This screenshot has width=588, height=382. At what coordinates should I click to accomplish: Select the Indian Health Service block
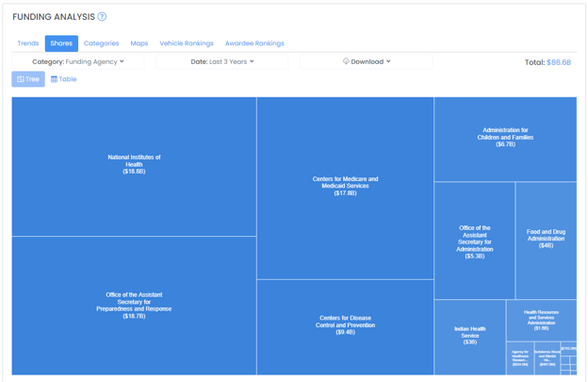(470, 337)
